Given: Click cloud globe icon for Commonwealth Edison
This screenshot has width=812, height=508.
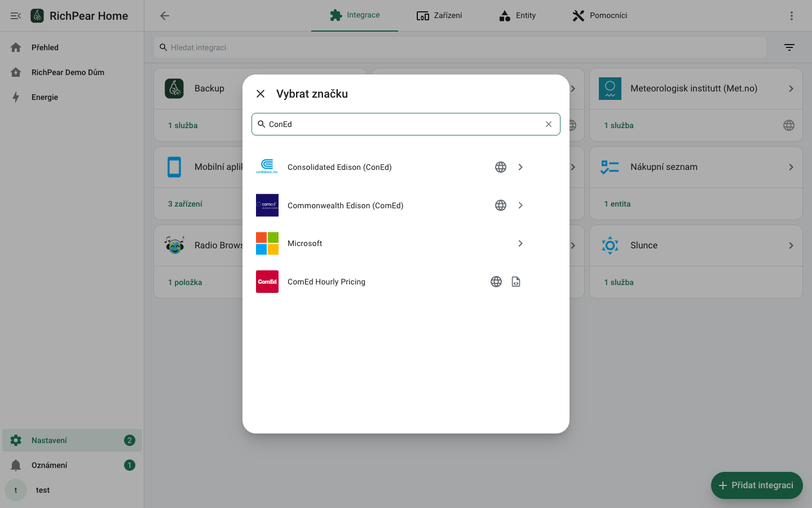Looking at the screenshot, I should pyautogui.click(x=501, y=205).
